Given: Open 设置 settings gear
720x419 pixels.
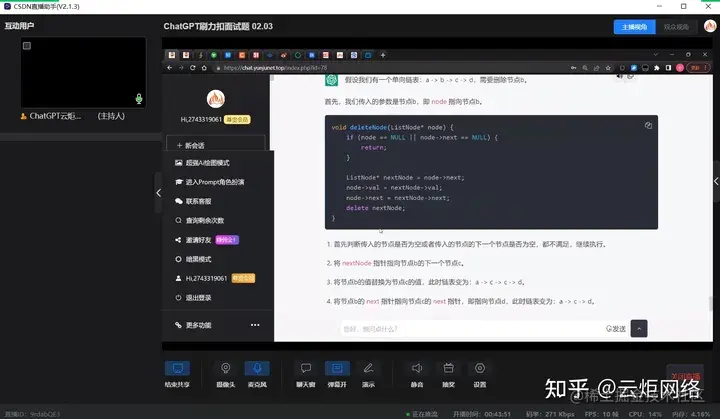Looking at the screenshot, I should 480,374.
